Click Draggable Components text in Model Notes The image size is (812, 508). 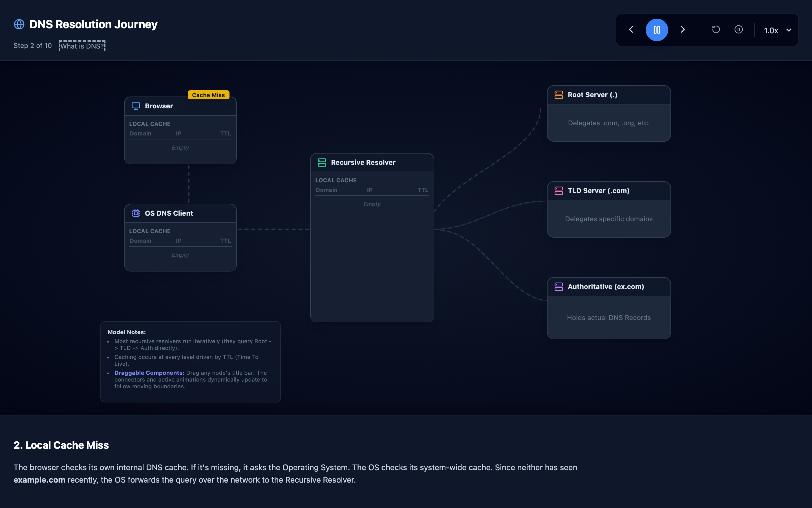coord(149,373)
